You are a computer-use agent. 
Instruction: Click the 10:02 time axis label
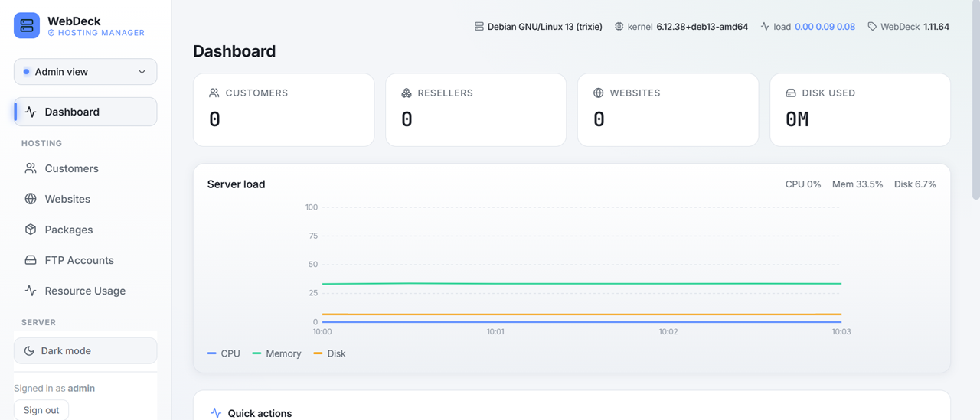click(x=668, y=332)
